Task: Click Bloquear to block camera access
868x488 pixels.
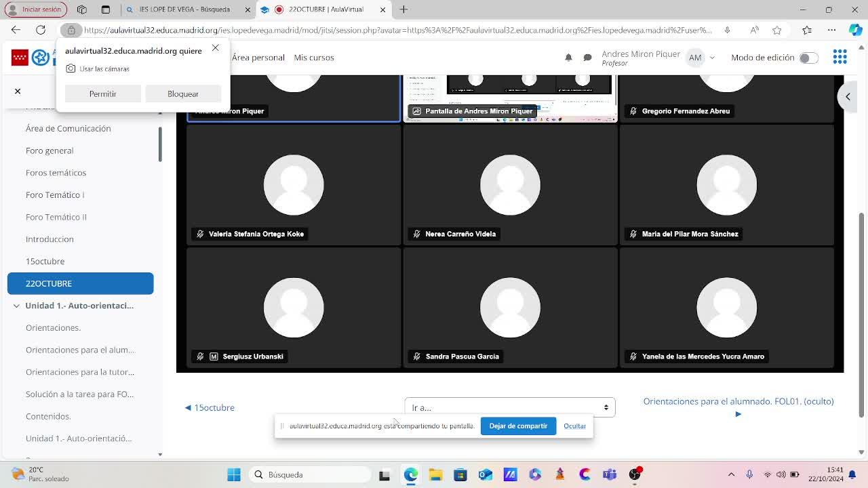Action: click(183, 94)
